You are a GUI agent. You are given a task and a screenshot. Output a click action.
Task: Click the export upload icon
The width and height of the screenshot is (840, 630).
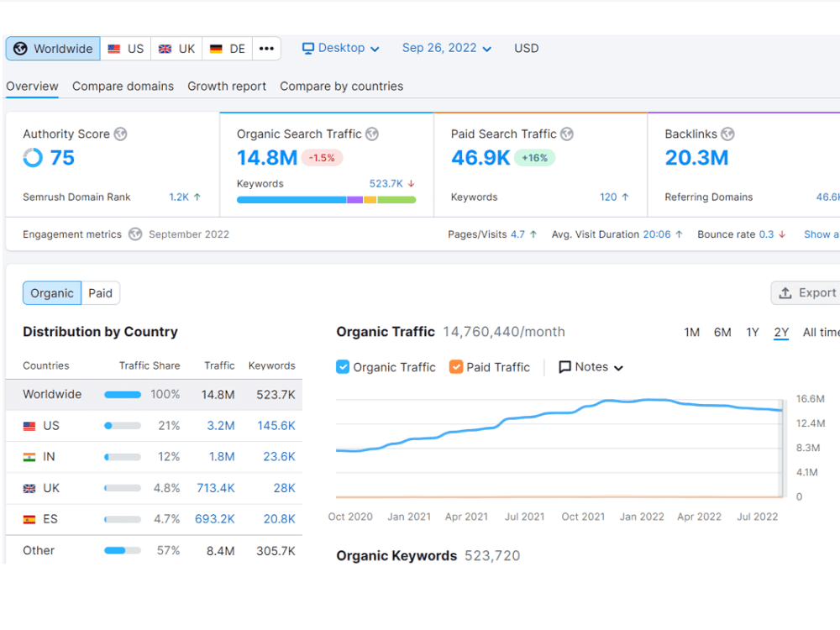coord(785,293)
